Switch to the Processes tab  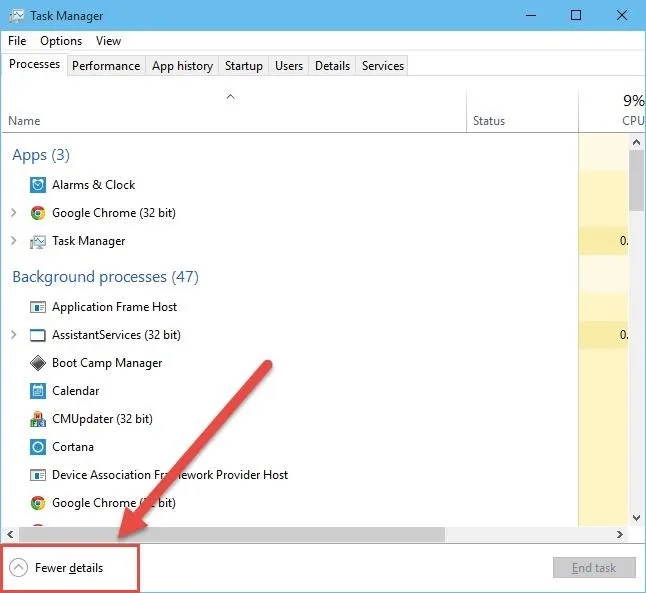pyautogui.click(x=34, y=64)
